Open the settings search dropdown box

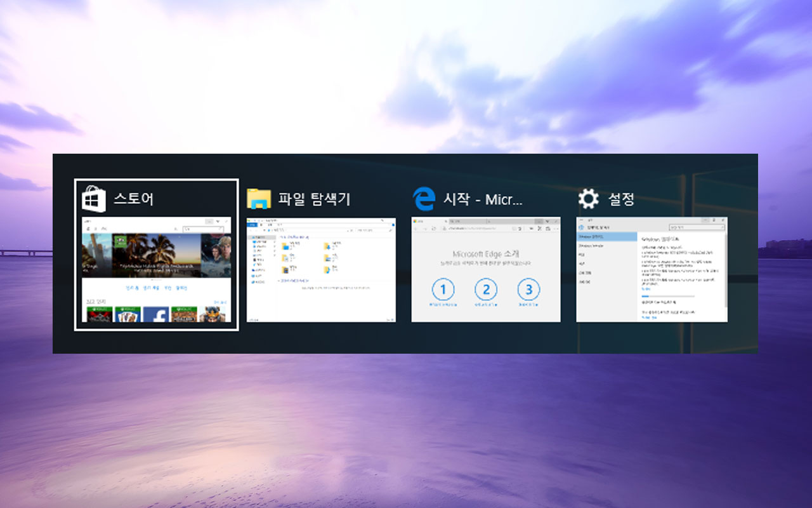[697, 227]
